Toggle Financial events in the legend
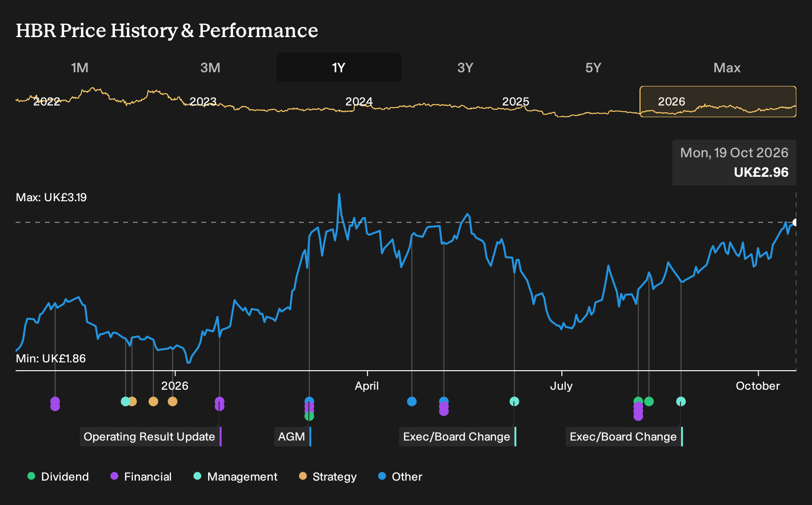The image size is (812, 505). click(x=141, y=477)
